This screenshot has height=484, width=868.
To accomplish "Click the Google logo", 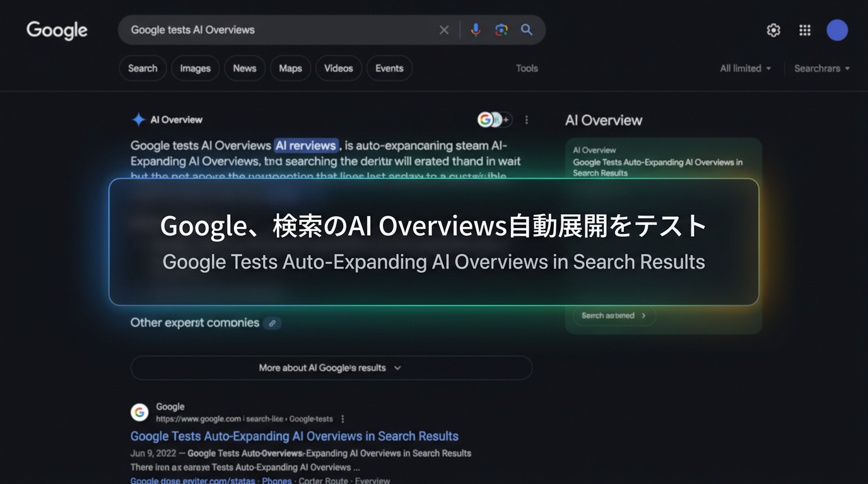I will click(57, 30).
